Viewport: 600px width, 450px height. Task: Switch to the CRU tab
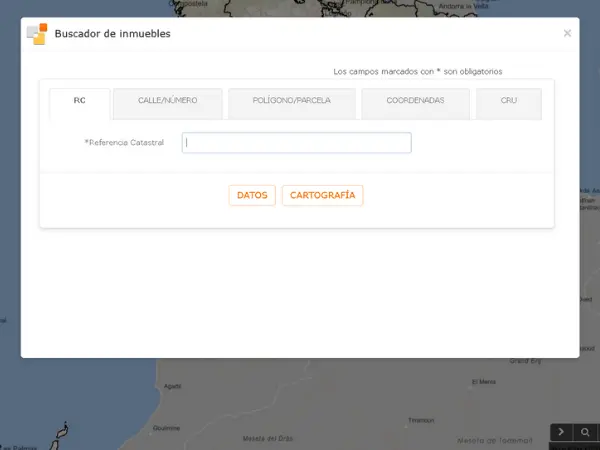tap(508, 101)
